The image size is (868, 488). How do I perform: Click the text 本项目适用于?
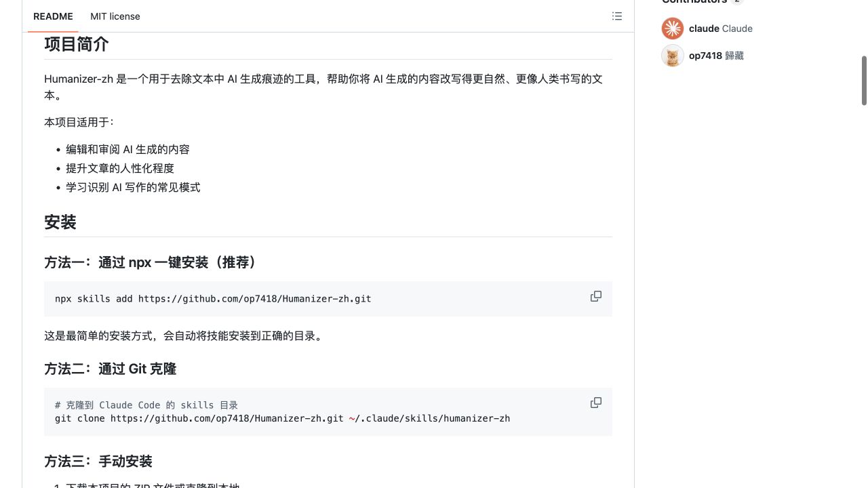(x=79, y=122)
